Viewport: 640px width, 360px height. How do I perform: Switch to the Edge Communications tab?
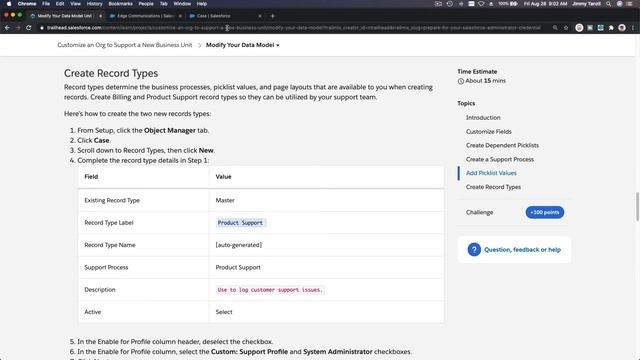[x=144, y=16]
